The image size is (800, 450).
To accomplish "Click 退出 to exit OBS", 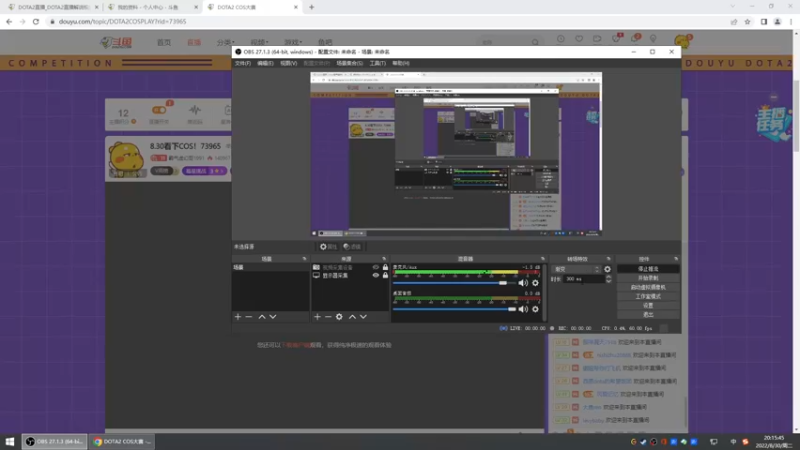I will [648, 314].
